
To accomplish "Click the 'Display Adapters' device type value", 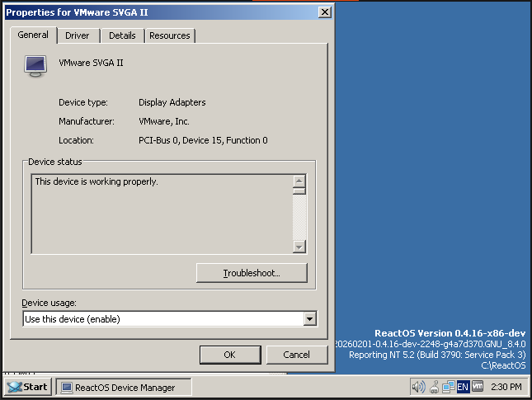I will (x=172, y=102).
